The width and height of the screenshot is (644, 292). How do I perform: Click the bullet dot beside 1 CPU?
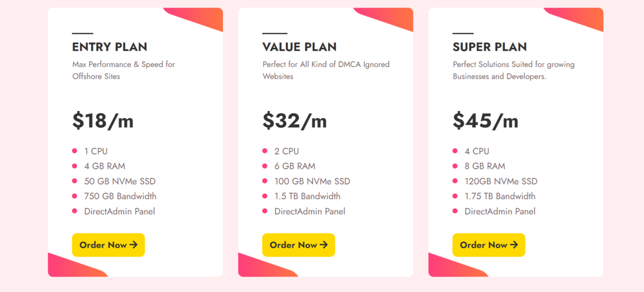tap(75, 151)
